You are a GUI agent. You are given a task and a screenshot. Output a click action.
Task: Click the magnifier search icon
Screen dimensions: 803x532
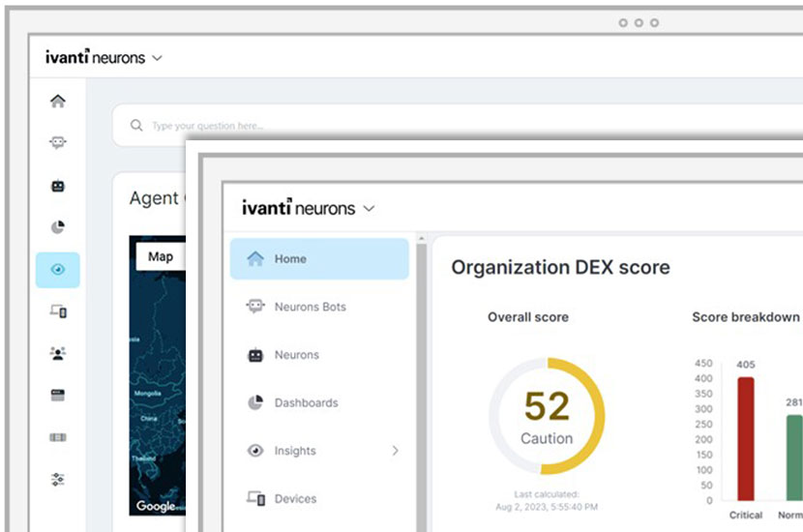[x=136, y=126]
